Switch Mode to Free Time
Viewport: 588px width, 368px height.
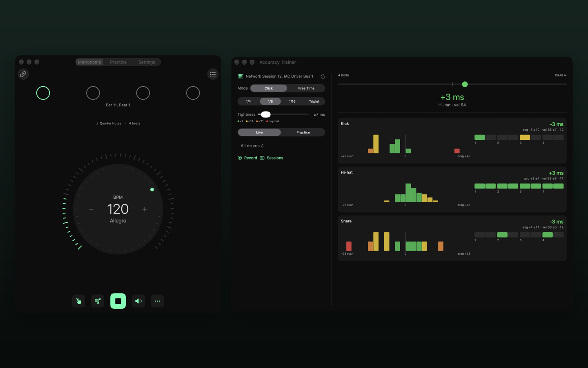coord(306,88)
